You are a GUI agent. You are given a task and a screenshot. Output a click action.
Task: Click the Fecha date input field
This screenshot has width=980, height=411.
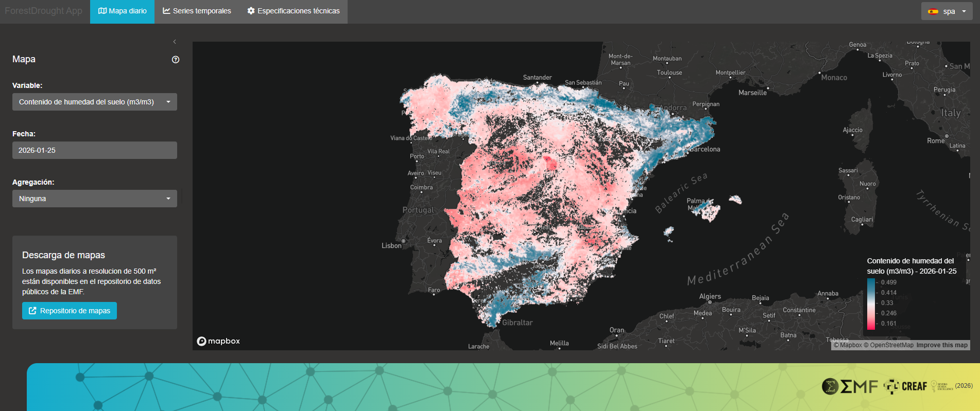(x=94, y=150)
